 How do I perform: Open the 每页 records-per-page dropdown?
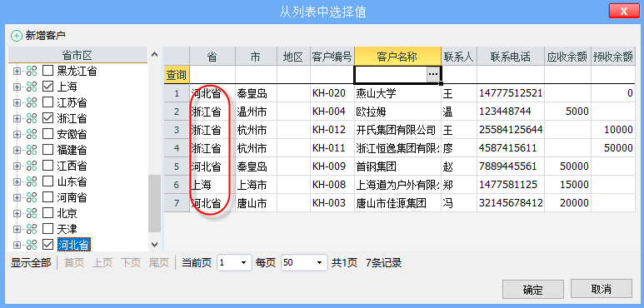[320, 262]
